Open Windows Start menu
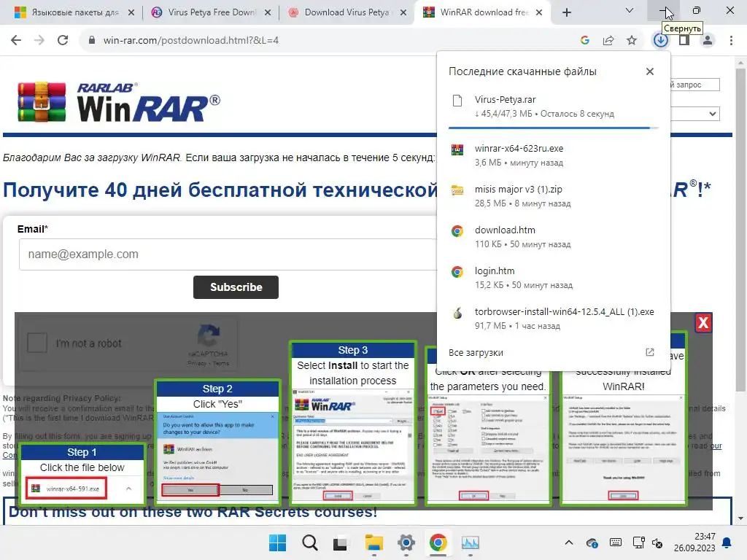 (x=278, y=542)
